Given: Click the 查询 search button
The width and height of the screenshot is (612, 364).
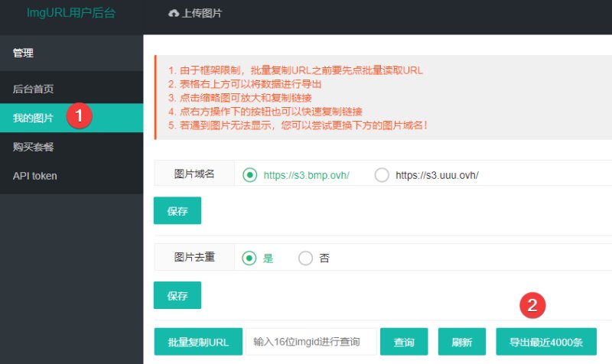Looking at the screenshot, I should click(404, 342).
